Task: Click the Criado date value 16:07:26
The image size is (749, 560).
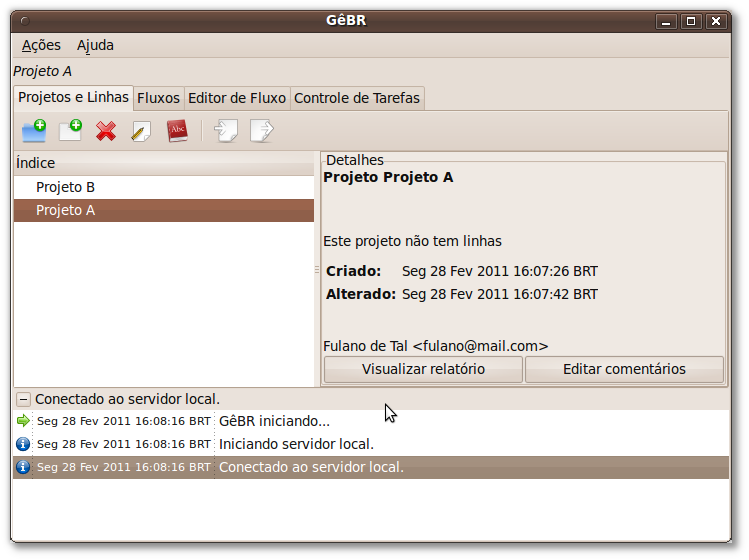Action: 500,271
